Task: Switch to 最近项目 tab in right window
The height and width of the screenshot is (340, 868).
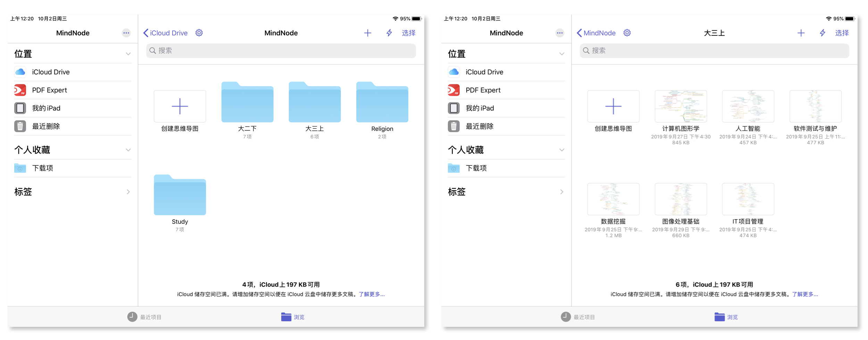Action: pos(577,317)
